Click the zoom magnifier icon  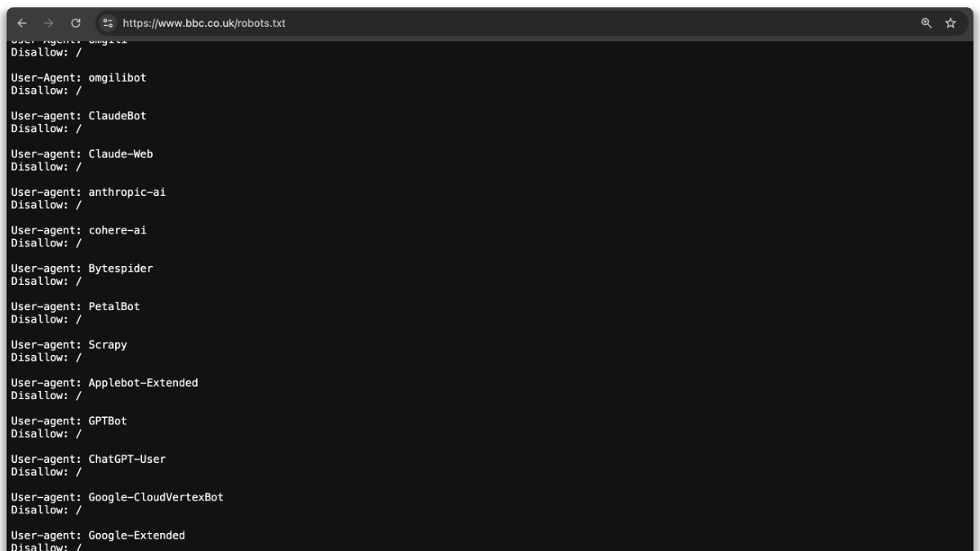click(926, 23)
